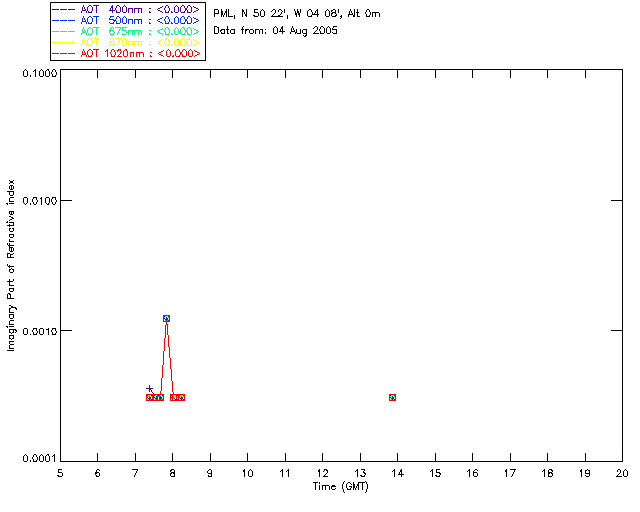Click the AOT 400nm legend entry
The height and width of the screenshot is (512, 640).
tap(127, 9)
